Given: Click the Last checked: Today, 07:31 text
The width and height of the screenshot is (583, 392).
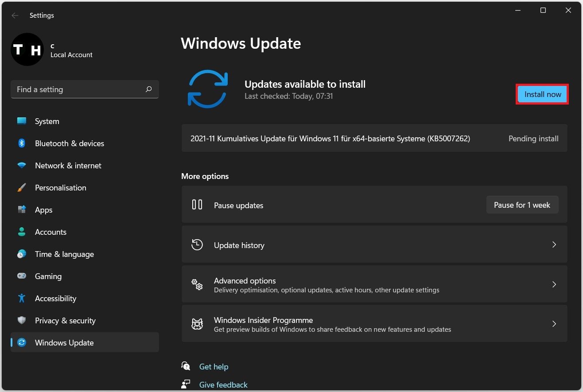Looking at the screenshot, I should coord(288,96).
